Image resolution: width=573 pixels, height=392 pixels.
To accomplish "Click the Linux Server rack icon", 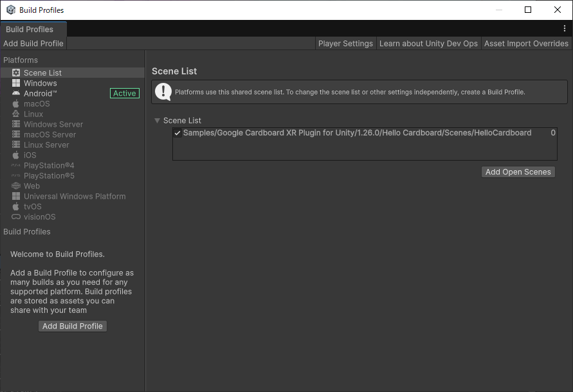I will tap(16, 145).
